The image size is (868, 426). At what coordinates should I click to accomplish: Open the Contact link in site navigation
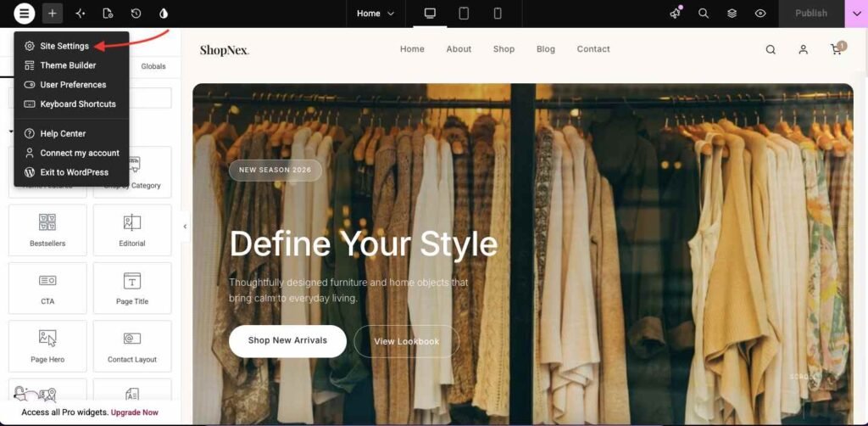593,49
